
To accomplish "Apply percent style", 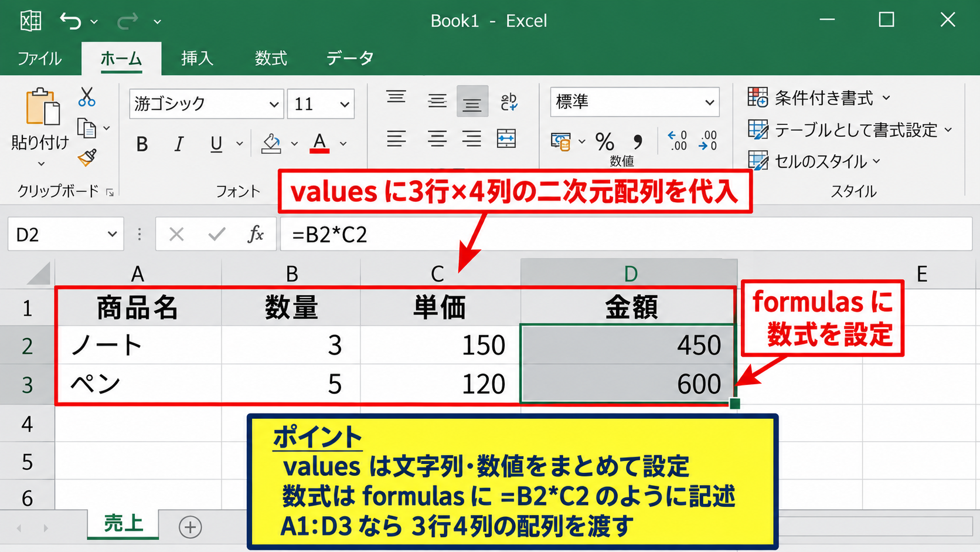I will click(x=605, y=141).
